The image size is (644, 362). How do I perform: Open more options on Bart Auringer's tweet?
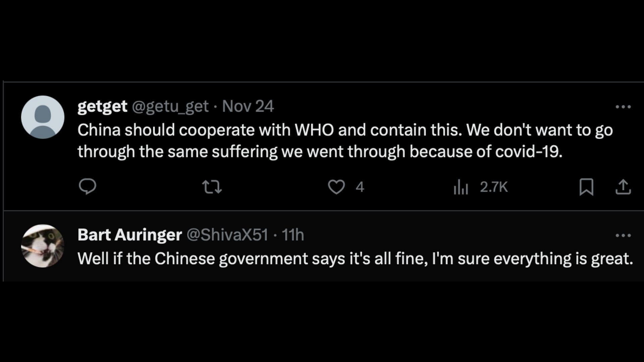[623, 235]
